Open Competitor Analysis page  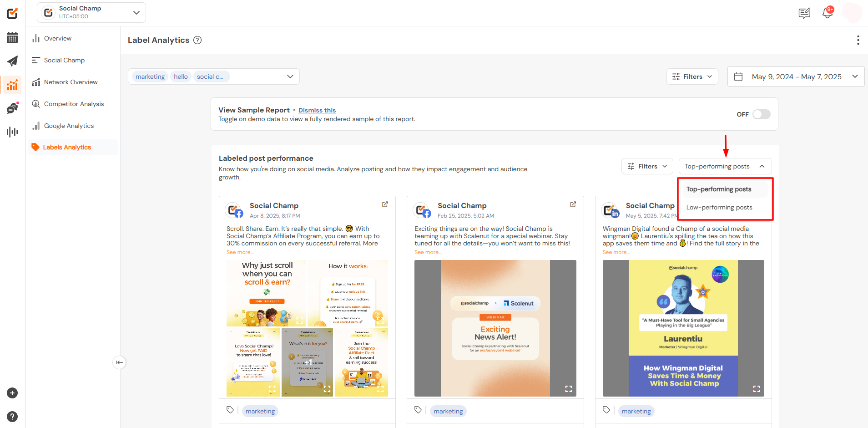(73, 104)
